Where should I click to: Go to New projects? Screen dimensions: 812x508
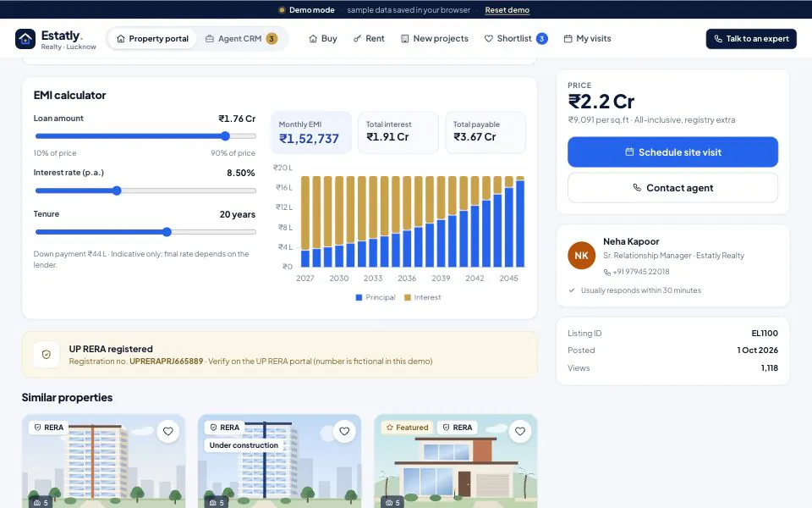coord(435,39)
